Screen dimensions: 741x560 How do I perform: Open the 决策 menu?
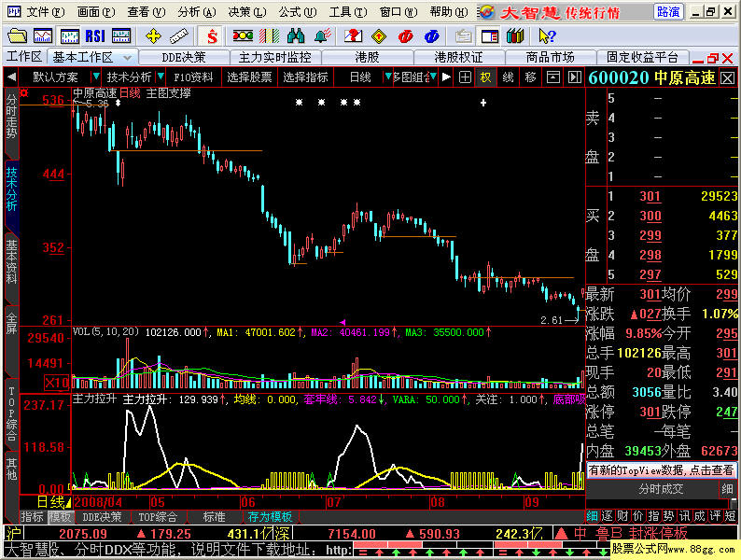(246, 12)
